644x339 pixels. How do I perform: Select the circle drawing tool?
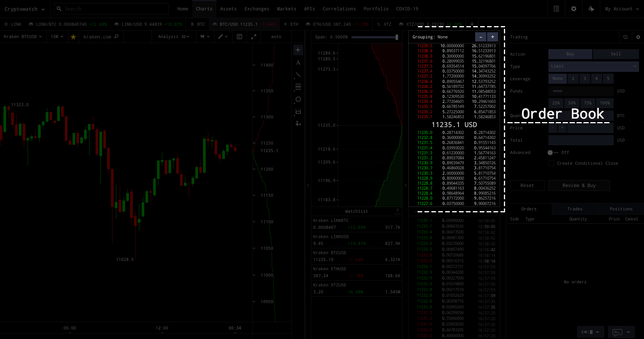[x=298, y=99]
